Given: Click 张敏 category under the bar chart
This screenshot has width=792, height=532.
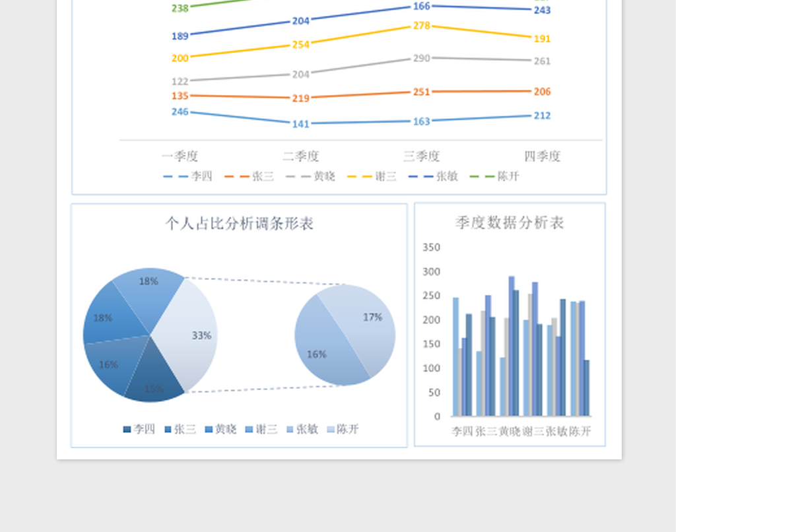Looking at the screenshot, I should point(556,432).
